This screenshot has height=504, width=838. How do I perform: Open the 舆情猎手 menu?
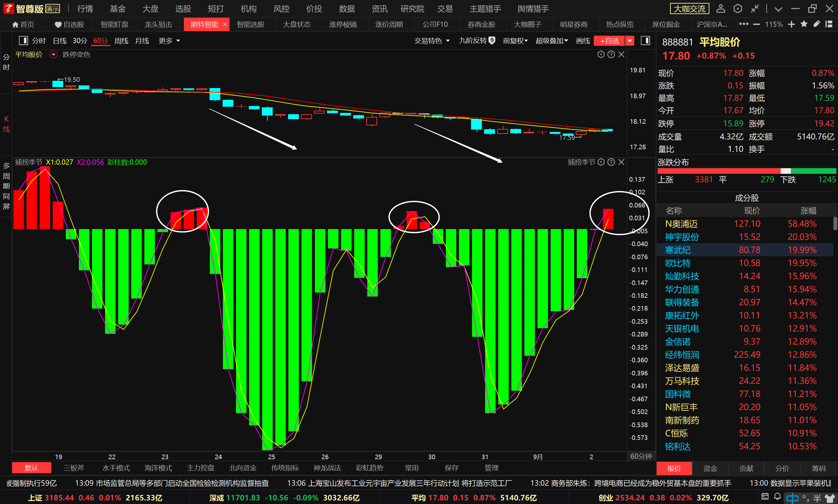point(533,9)
